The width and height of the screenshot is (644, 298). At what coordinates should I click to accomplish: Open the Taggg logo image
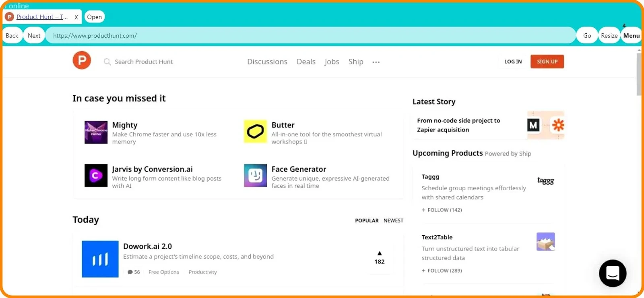(x=545, y=181)
